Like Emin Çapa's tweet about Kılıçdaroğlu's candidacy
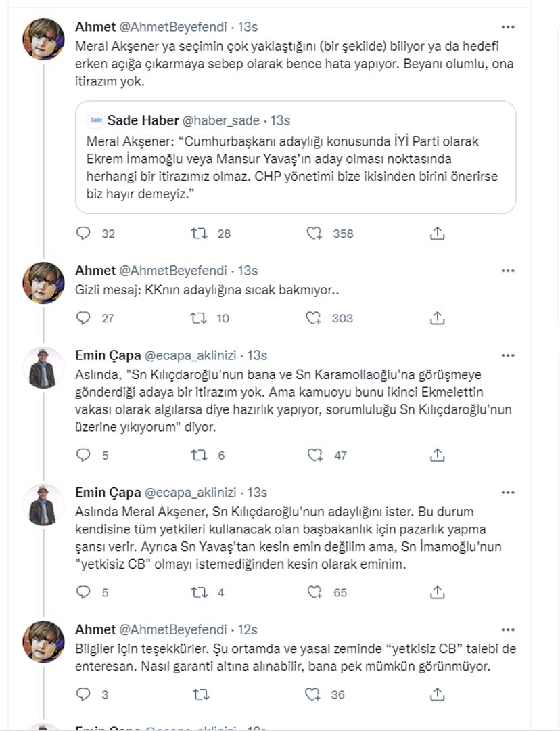Screen dimensions: 560x731 [x=313, y=592]
